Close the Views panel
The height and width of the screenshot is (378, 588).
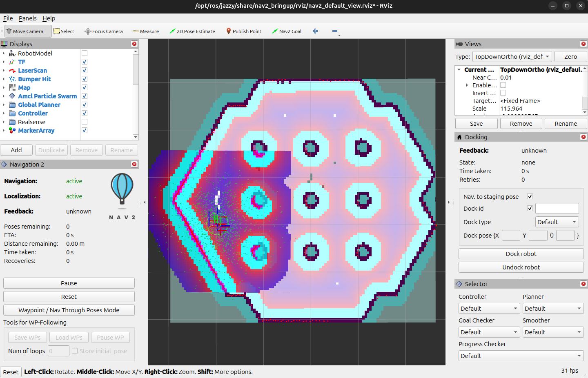[584, 44]
